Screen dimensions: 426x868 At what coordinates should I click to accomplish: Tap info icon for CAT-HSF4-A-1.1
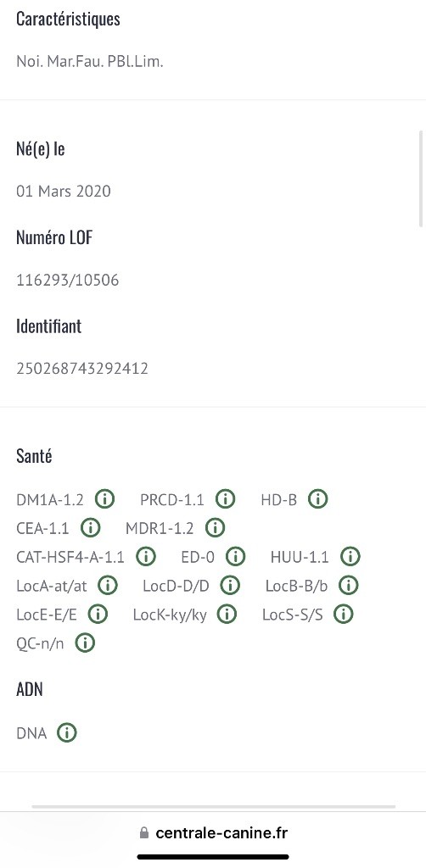146,556
